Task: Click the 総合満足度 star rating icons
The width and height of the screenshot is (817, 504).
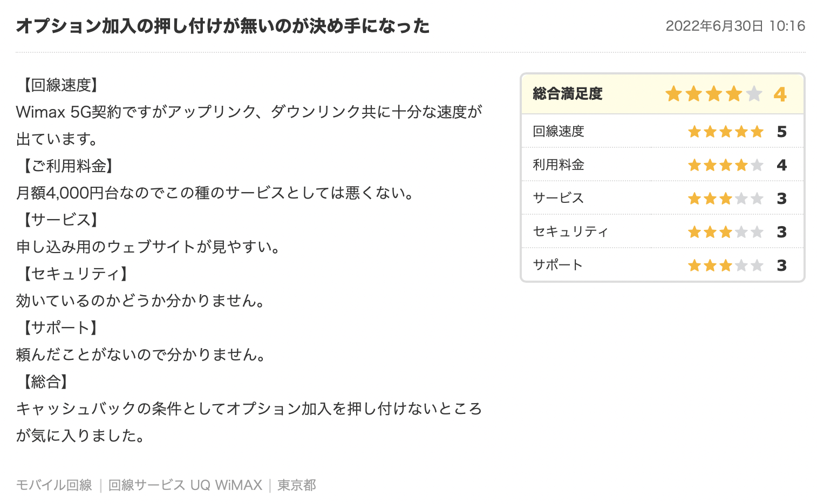Action: click(713, 94)
